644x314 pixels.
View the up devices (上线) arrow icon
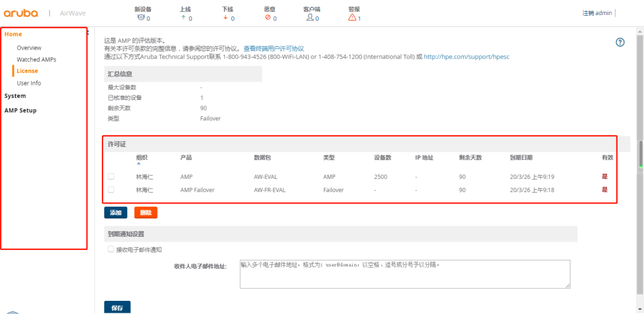point(183,18)
